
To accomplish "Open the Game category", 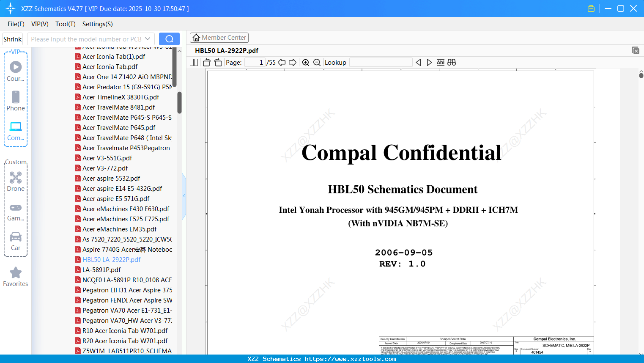I will click(16, 212).
